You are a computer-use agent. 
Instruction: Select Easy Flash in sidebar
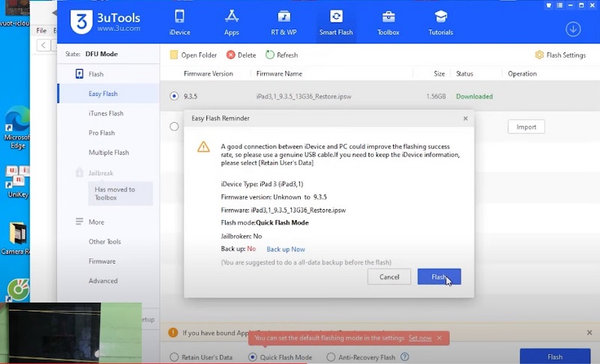(x=109, y=94)
